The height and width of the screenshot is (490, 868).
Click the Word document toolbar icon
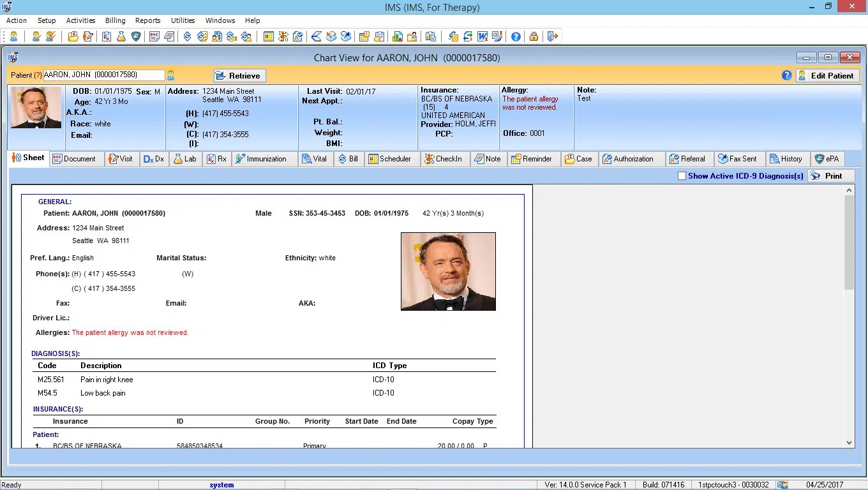tap(483, 36)
